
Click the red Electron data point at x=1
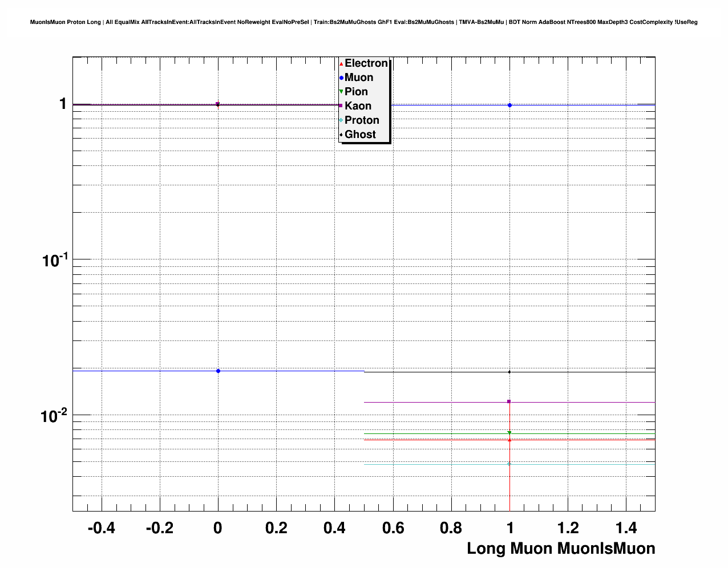point(509,440)
